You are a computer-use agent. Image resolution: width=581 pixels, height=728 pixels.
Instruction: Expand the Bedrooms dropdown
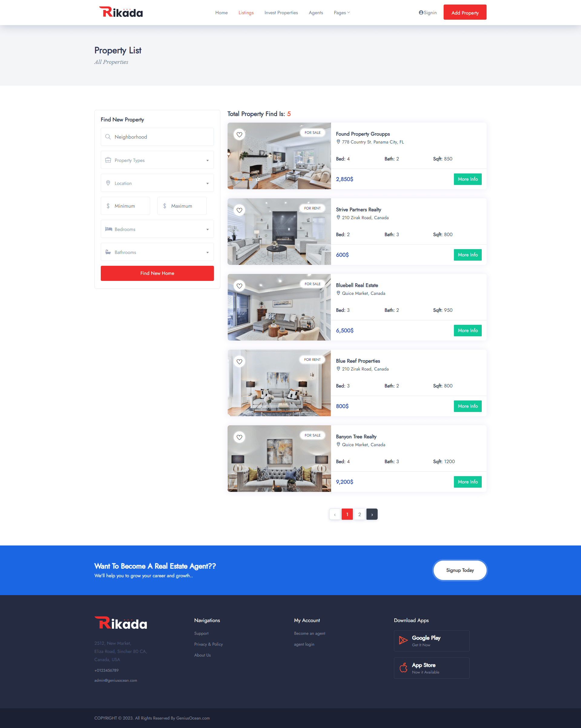(x=157, y=229)
